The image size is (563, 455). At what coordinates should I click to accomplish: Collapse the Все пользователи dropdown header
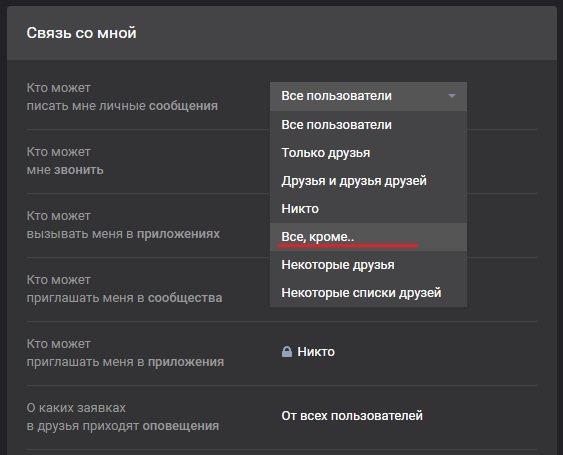[368, 96]
